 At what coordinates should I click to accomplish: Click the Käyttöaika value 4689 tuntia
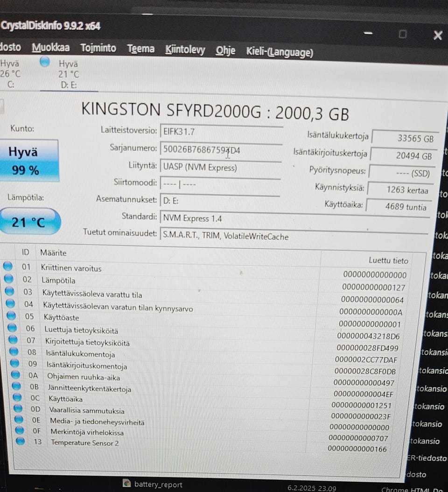click(399, 206)
